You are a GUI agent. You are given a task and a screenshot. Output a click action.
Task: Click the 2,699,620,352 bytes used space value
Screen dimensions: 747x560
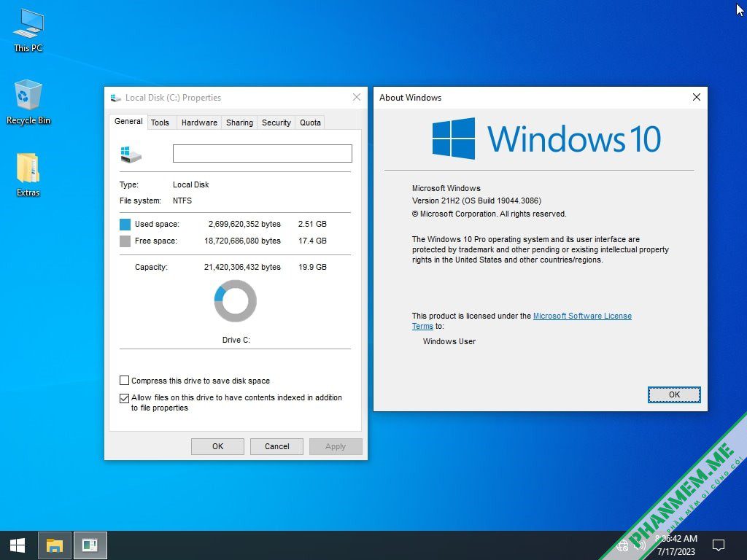[244, 224]
